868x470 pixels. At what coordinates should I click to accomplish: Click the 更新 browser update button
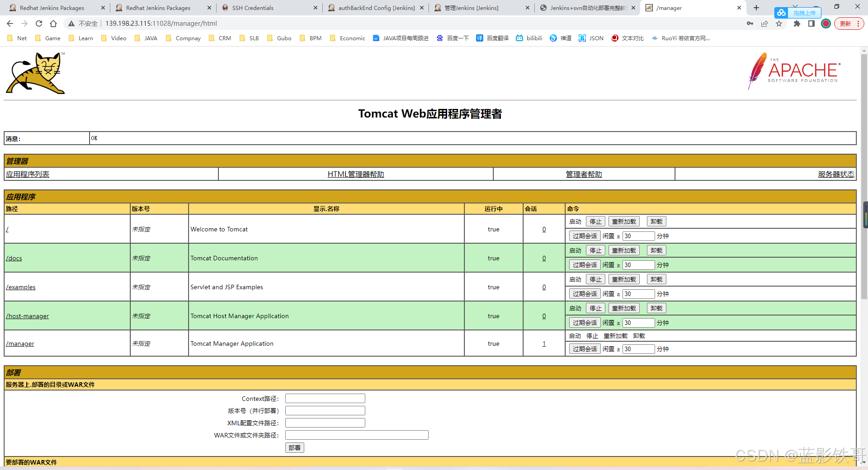846,23
